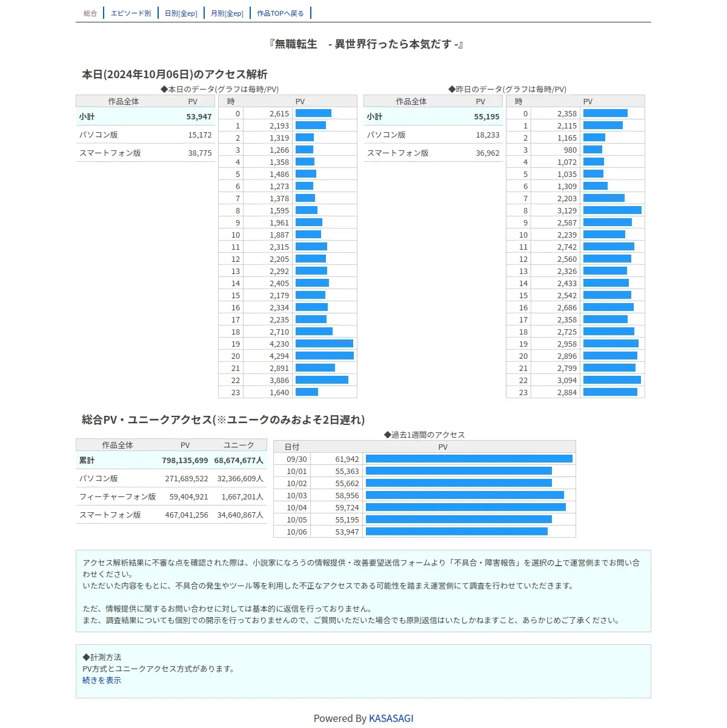Select yesterday's パソコン版 value 18,233
This screenshot has height=728, width=727.
tap(488, 135)
